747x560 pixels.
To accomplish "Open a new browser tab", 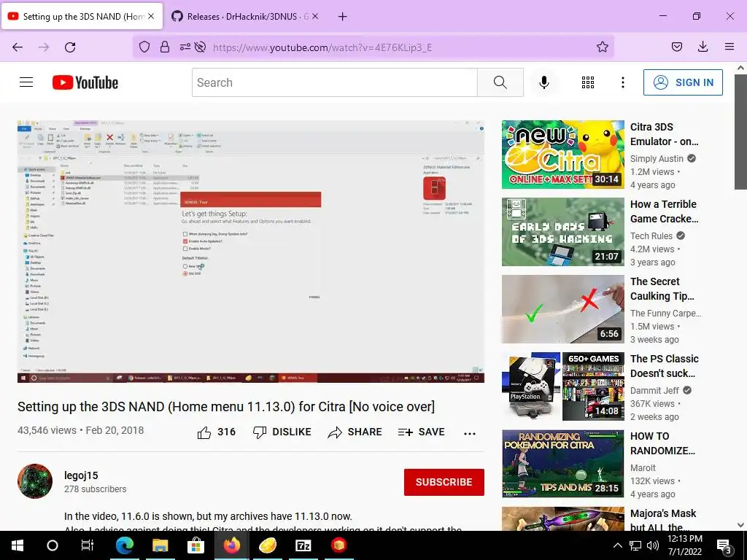I will 342,17.
